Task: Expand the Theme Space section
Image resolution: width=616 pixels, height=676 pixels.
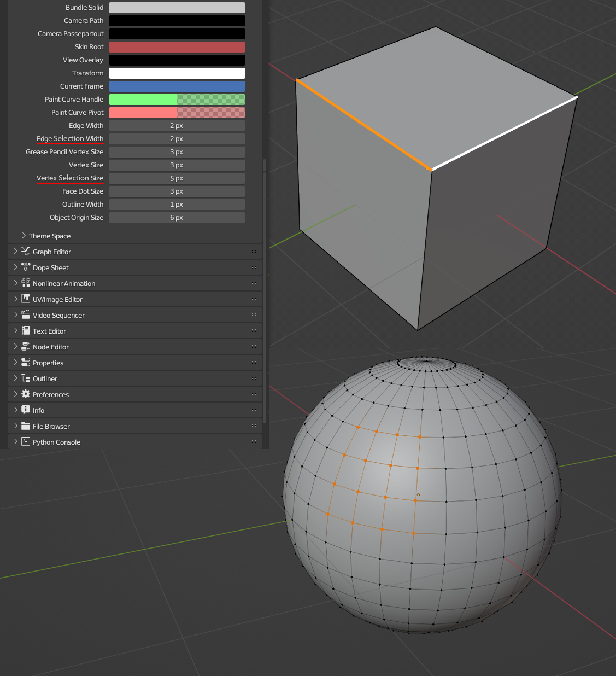Action: tap(24, 236)
